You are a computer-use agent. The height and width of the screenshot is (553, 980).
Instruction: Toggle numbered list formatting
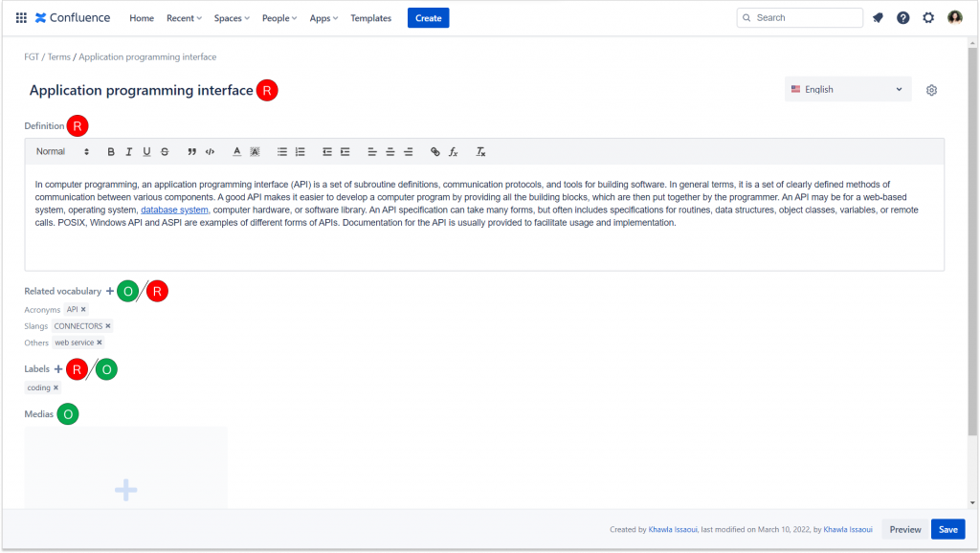tap(300, 151)
